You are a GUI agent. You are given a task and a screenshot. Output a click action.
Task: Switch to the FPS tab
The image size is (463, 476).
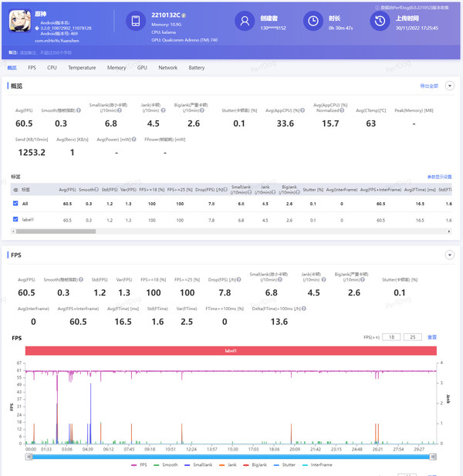32,68
